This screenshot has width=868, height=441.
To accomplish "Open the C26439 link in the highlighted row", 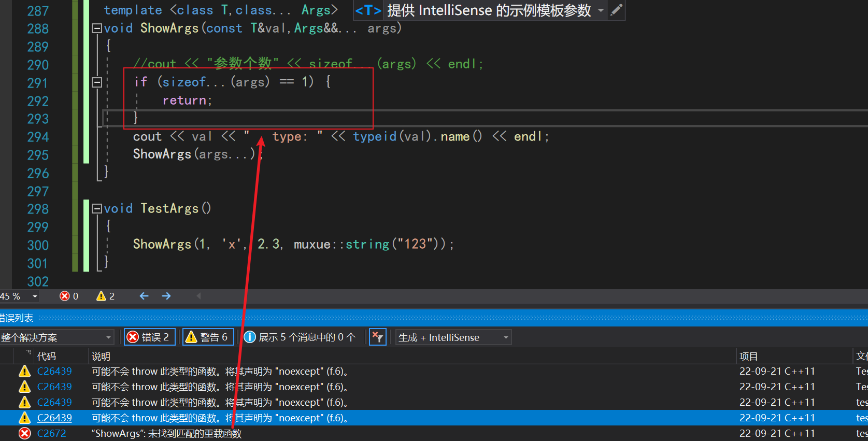I will click(54, 418).
